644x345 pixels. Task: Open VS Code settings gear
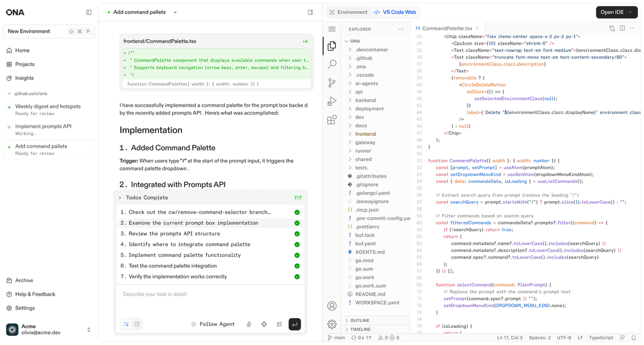tap(332, 325)
